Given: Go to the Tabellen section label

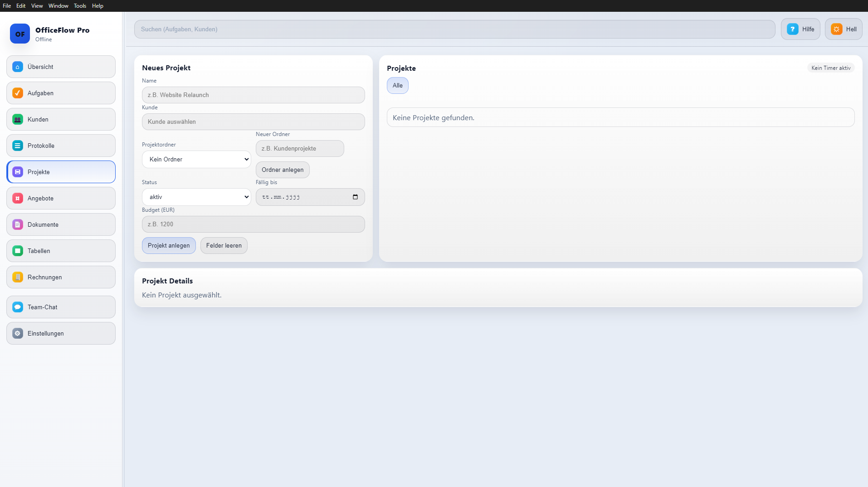Looking at the screenshot, I should click(39, 251).
